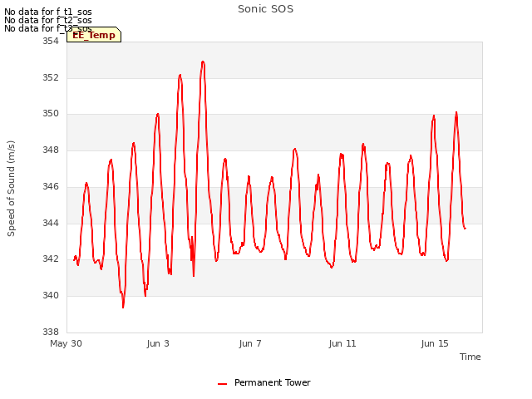Click the 352 y-axis tick label

(51, 77)
